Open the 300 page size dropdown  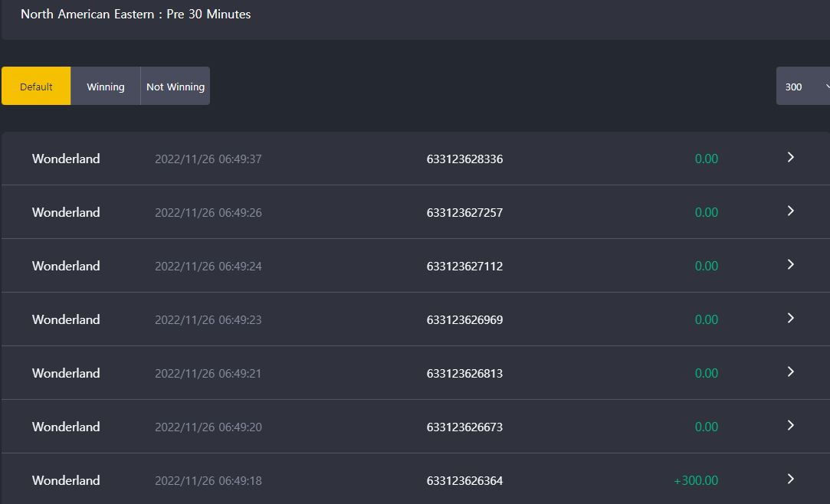coord(803,87)
